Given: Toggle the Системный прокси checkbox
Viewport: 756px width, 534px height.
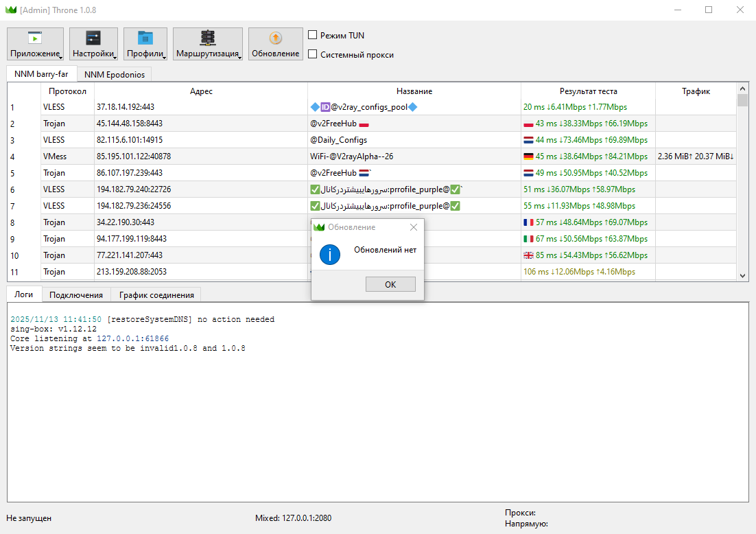Looking at the screenshot, I should coord(313,54).
